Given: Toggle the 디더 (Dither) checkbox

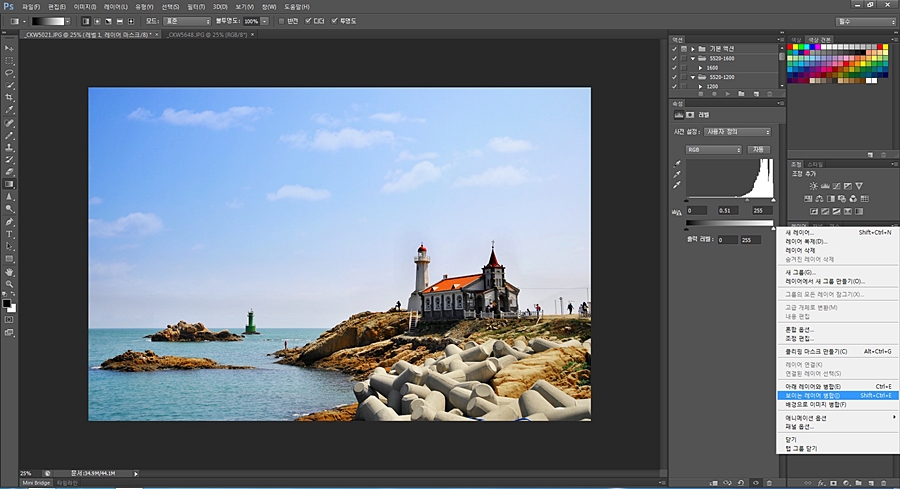Looking at the screenshot, I should coord(306,20).
